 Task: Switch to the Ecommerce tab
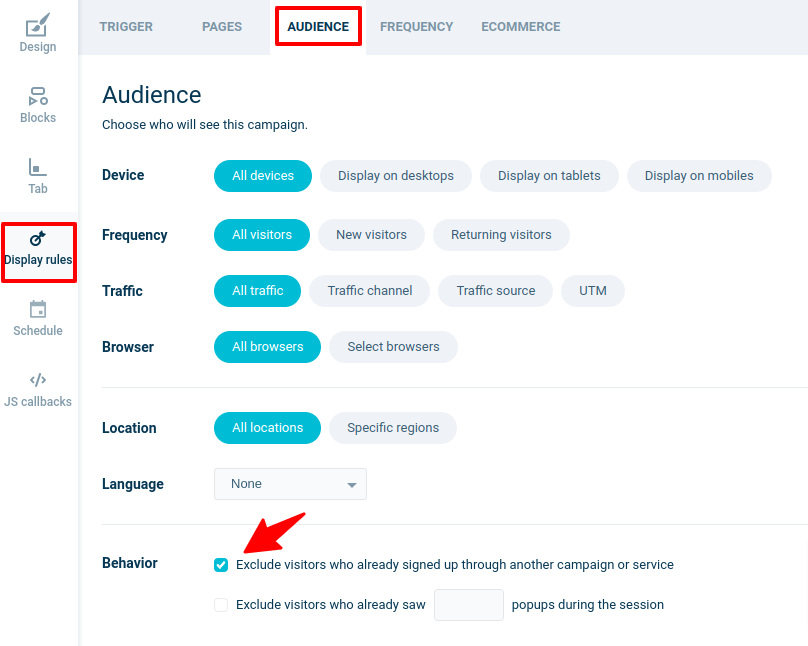[x=520, y=27]
